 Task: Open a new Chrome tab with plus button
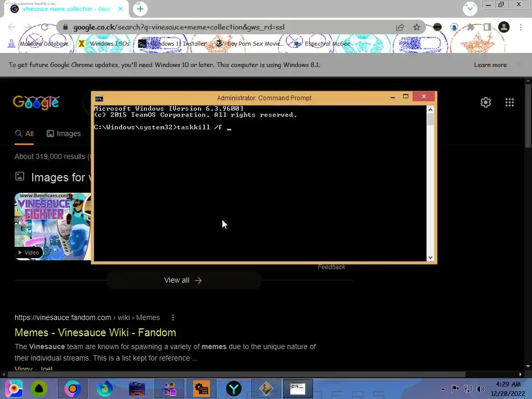(140, 9)
